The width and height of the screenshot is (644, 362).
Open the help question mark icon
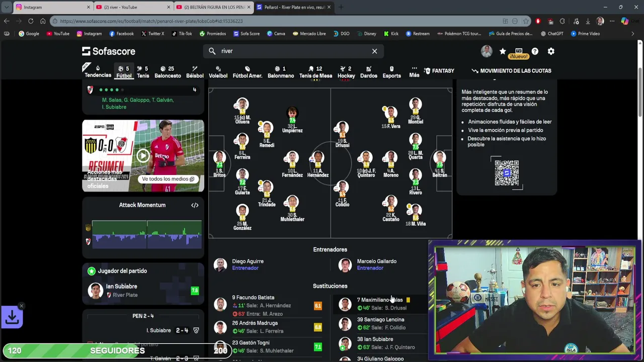[535, 51]
